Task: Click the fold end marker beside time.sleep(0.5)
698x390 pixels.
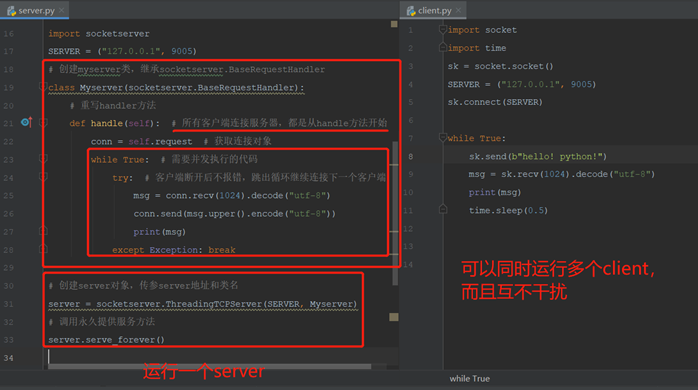Action: click(442, 209)
